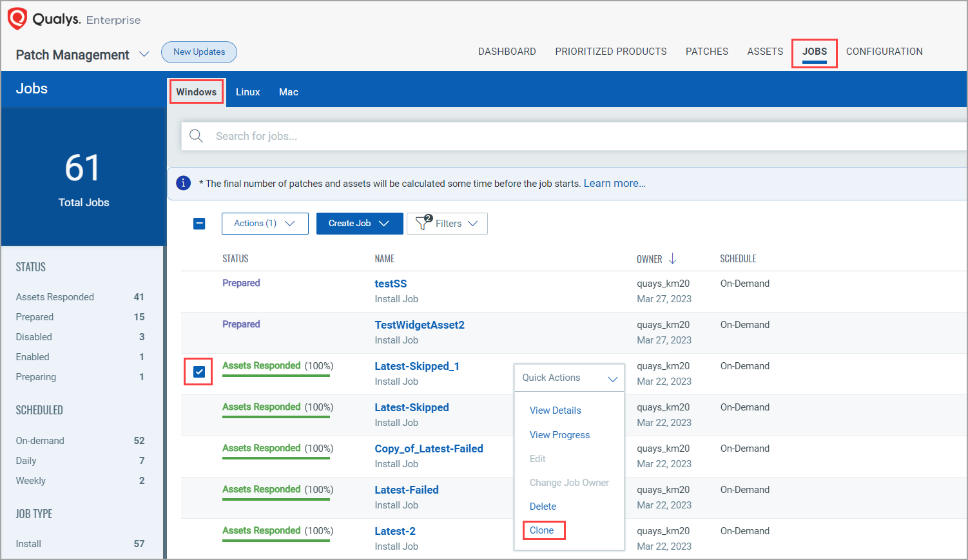Open the testSS job
This screenshot has height=560, width=968.
(x=391, y=284)
